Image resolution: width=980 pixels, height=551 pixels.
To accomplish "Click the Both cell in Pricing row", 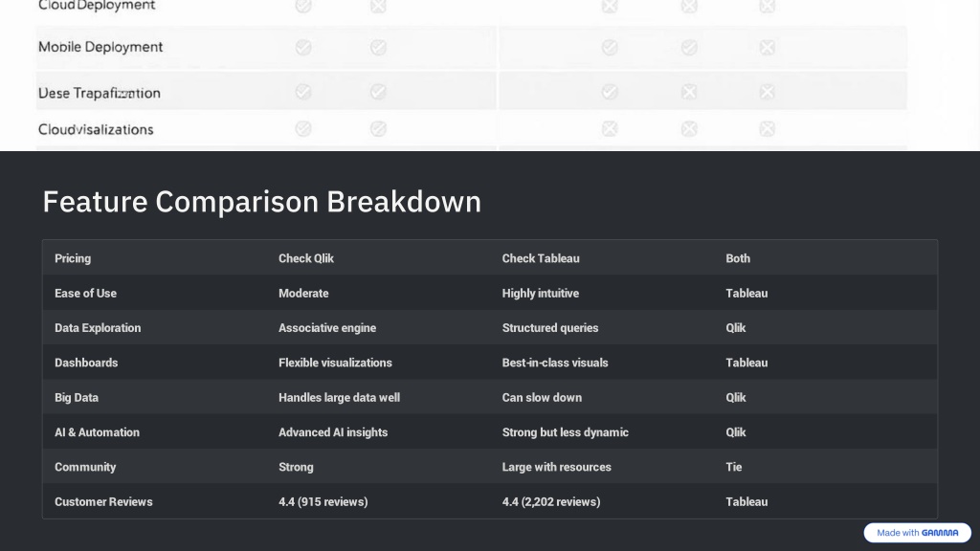I will [738, 258].
